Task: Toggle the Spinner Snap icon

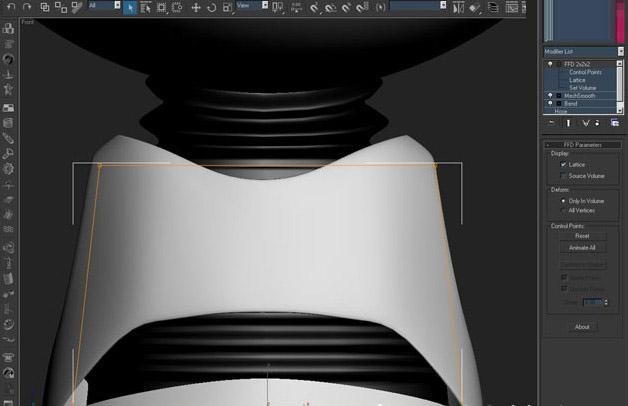Action: (362, 7)
